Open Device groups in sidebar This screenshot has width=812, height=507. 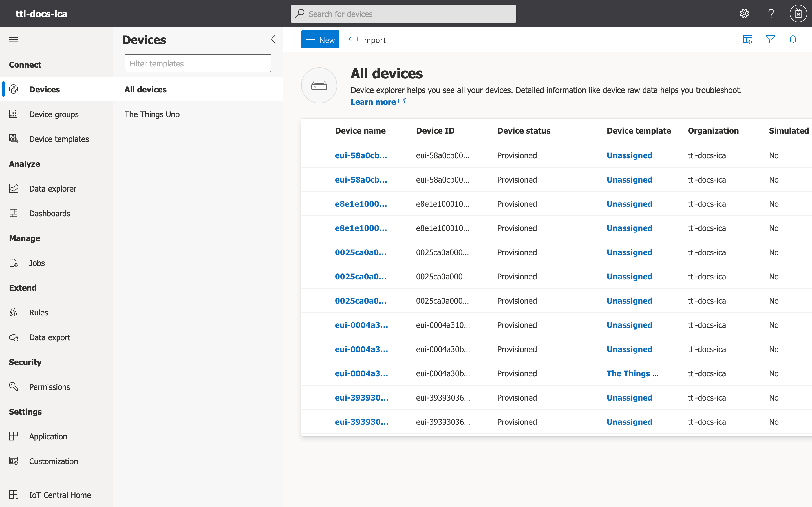tap(54, 114)
